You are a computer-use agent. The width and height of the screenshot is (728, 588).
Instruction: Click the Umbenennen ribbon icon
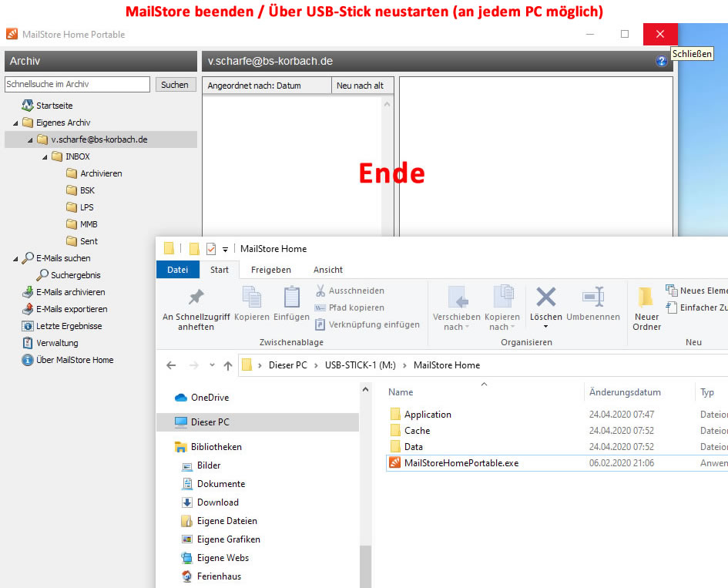[x=593, y=297]
